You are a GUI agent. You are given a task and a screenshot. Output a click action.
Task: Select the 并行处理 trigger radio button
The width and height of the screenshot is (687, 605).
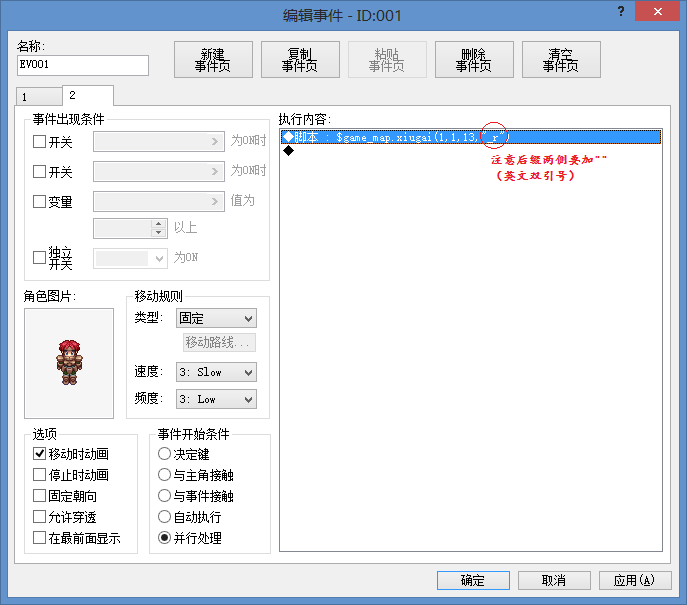[x=164, y=538]
